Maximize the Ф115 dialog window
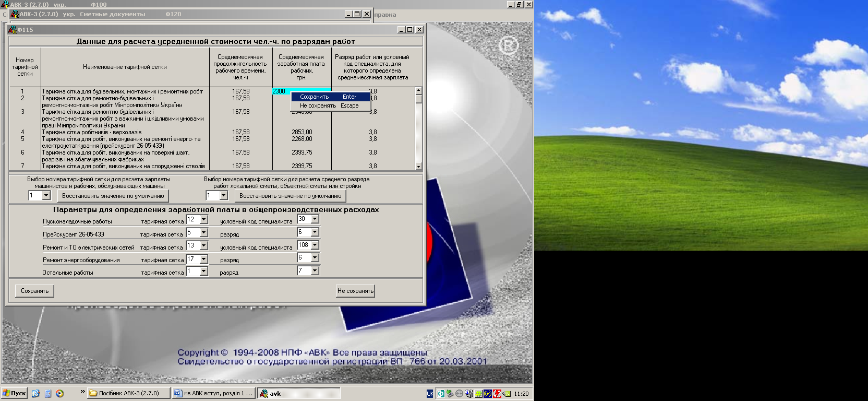The height and width of the screenshot is (401, 868). coord(410,30)
